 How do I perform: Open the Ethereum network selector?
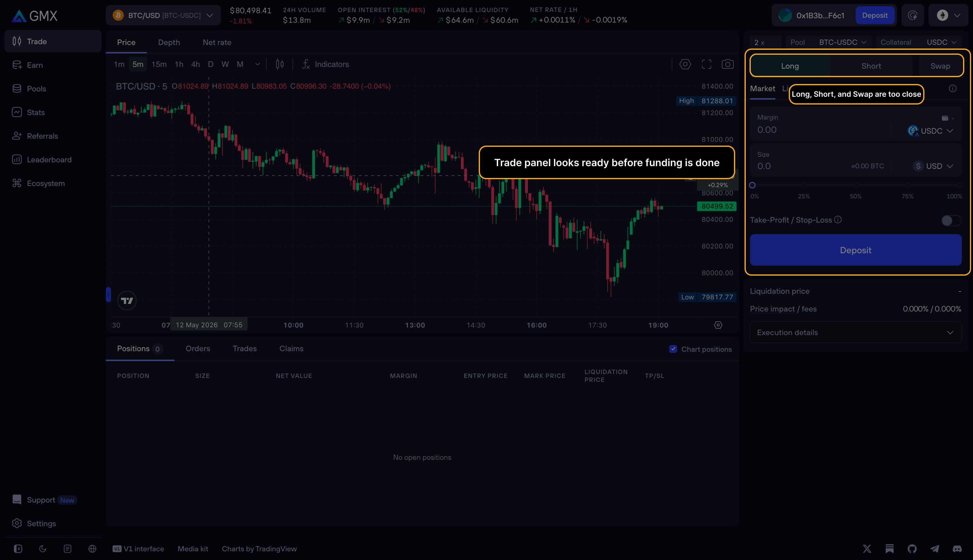948,15
